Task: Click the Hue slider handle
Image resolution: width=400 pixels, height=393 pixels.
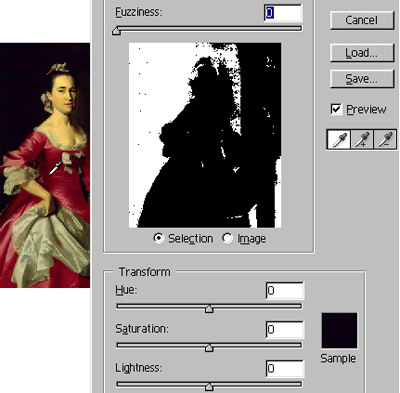Action: tap(209, 309)
